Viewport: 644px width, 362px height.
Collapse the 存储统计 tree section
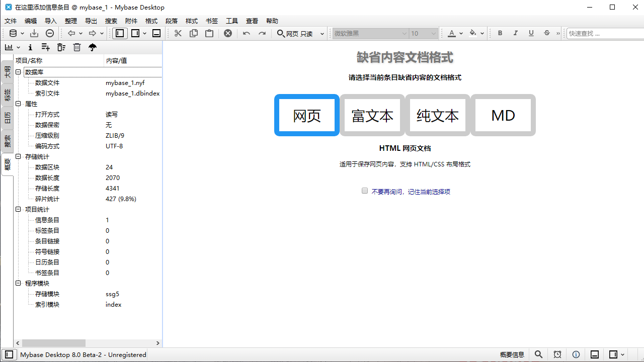click(18, 156)
